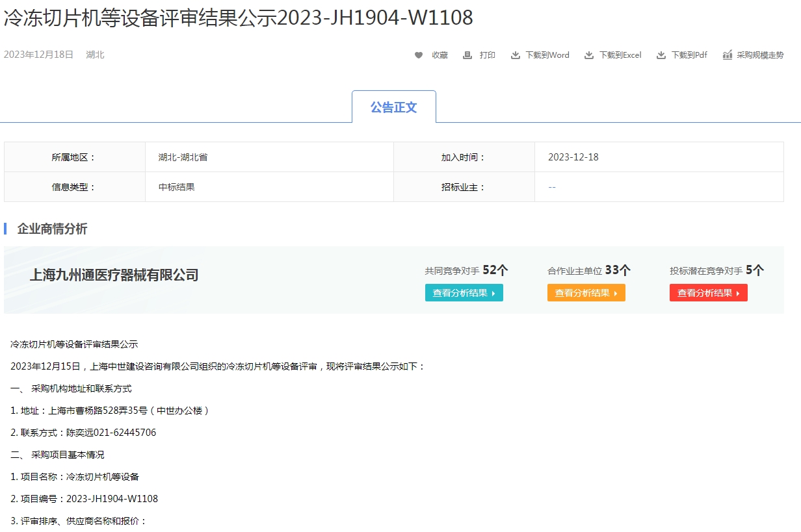Click the 招标业主 dash value
This screenshot has width=801, height=532.
552,187
